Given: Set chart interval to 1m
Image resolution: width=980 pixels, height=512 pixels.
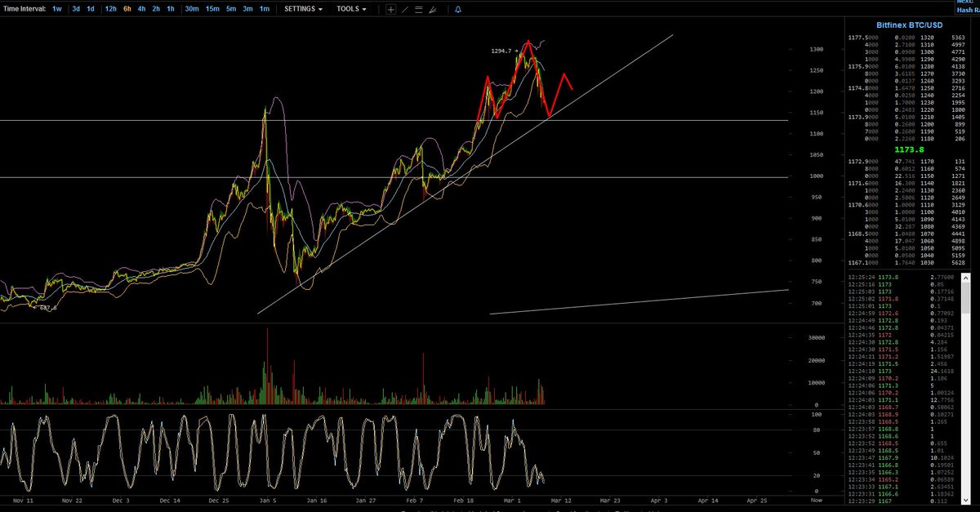Looking at the screenshot, I should (x=264, y=9).
